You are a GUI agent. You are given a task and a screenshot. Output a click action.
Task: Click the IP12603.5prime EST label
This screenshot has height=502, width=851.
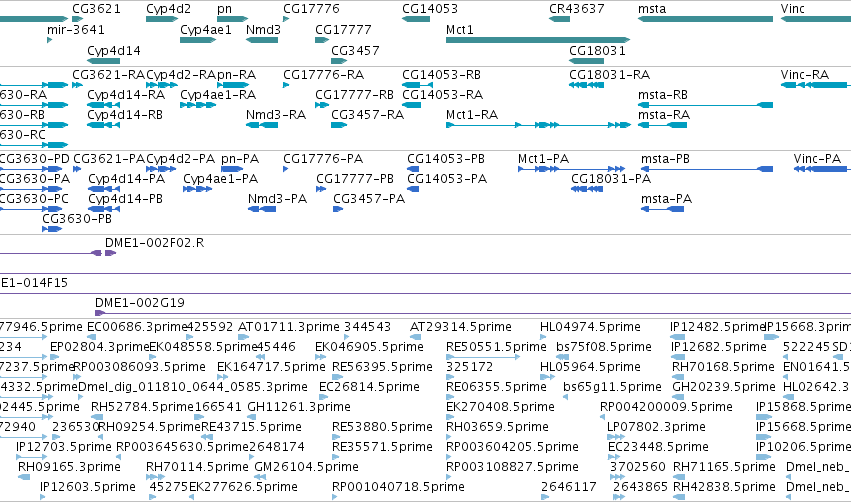click(x=88, y=486)
